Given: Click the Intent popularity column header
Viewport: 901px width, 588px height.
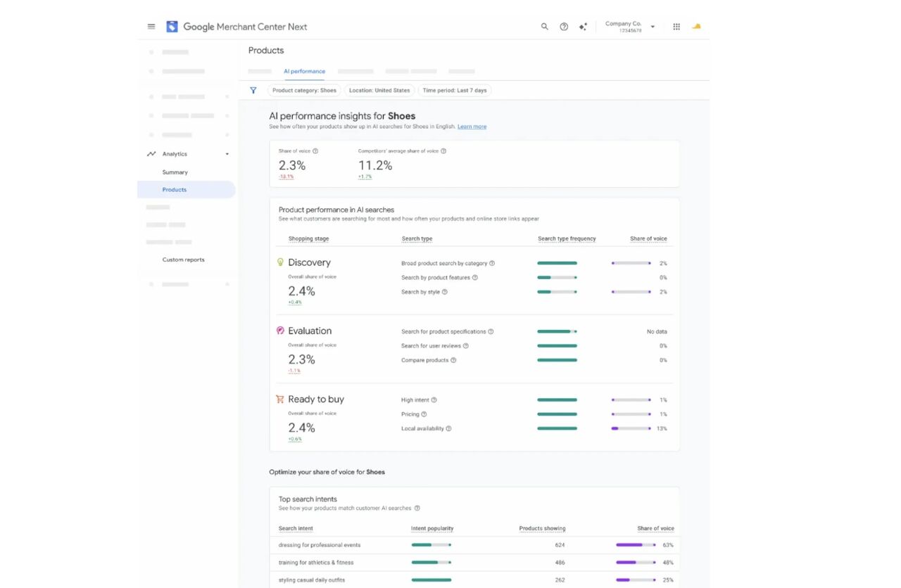Looking at the screenshot, I should point(432,528).
